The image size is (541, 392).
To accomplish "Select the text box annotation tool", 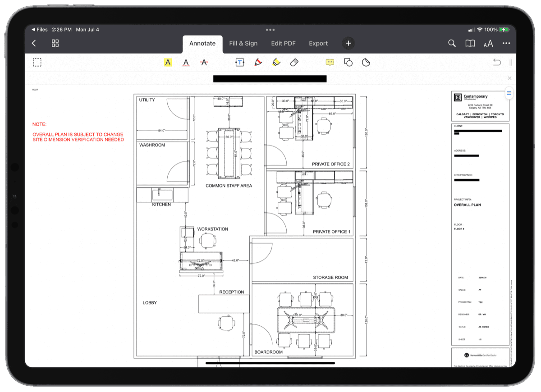I will pos(239,62).
